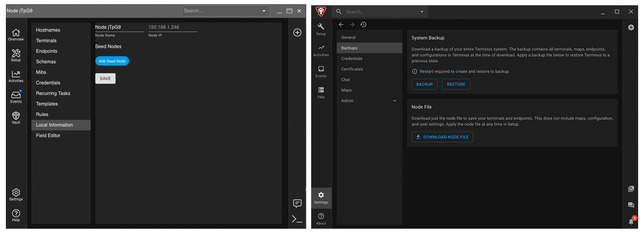Select Credentials in the left window list
This screenshot has width=644, height=232.
pos(61,83)
